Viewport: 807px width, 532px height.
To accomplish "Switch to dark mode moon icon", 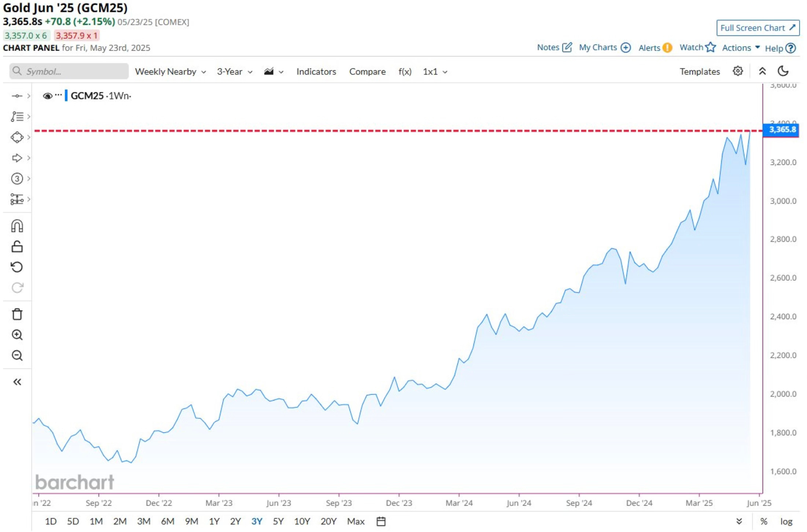I will pyautogui.click(x=783, y=71).
